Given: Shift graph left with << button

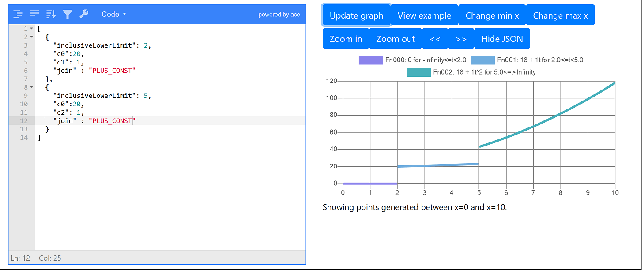Looking at the screenshot, I should coord(435,39).
